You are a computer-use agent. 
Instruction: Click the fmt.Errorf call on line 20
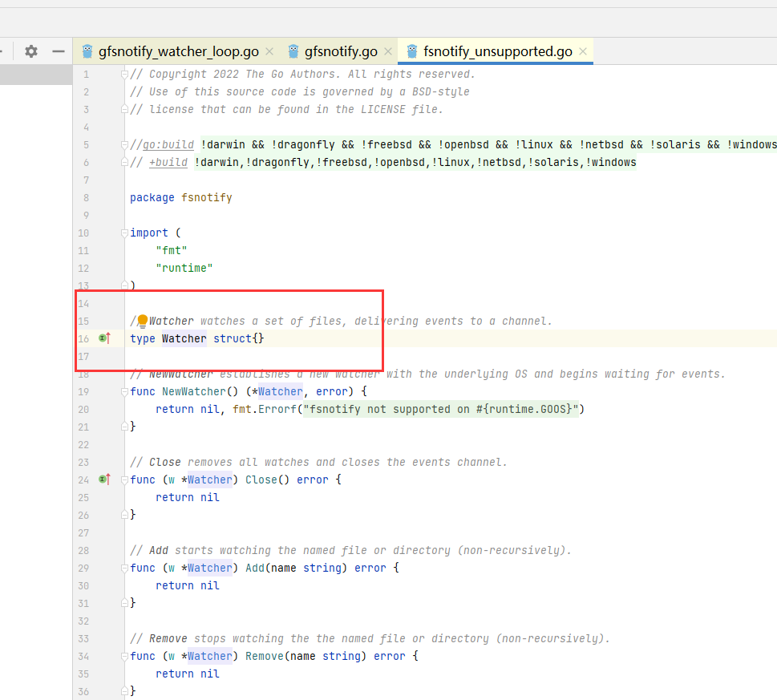click(265, 409)
